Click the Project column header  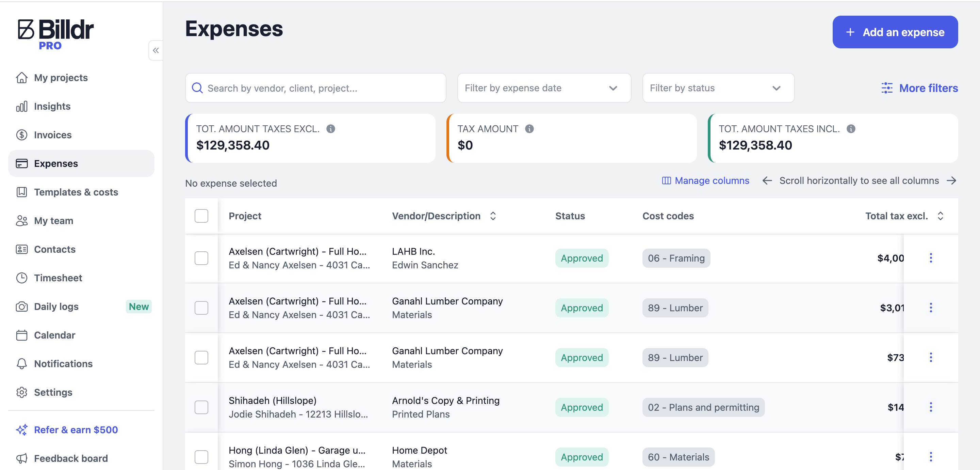tap(245, 216)
